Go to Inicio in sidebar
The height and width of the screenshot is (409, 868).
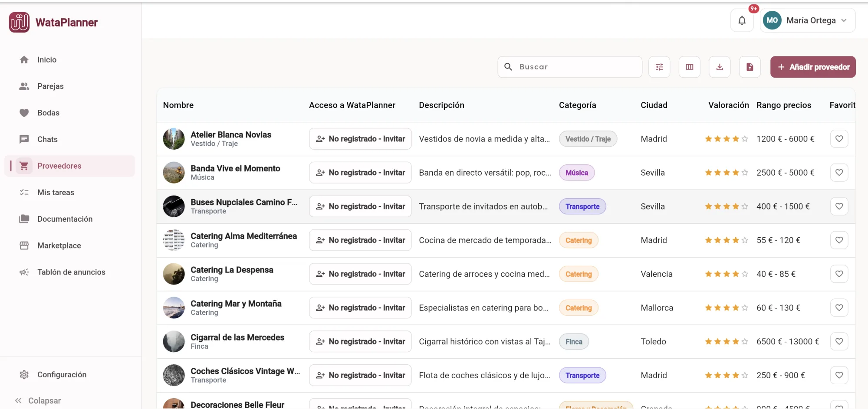(x=69, y=60)
